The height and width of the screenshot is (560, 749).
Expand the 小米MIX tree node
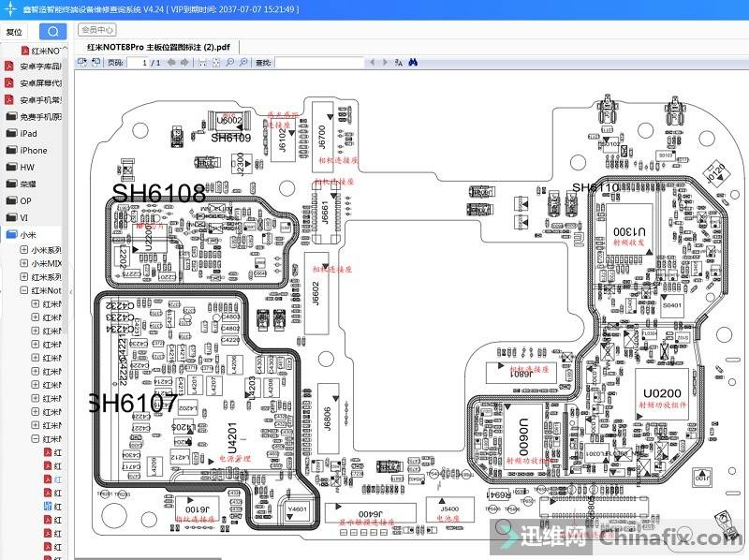[x=23, y=263]
